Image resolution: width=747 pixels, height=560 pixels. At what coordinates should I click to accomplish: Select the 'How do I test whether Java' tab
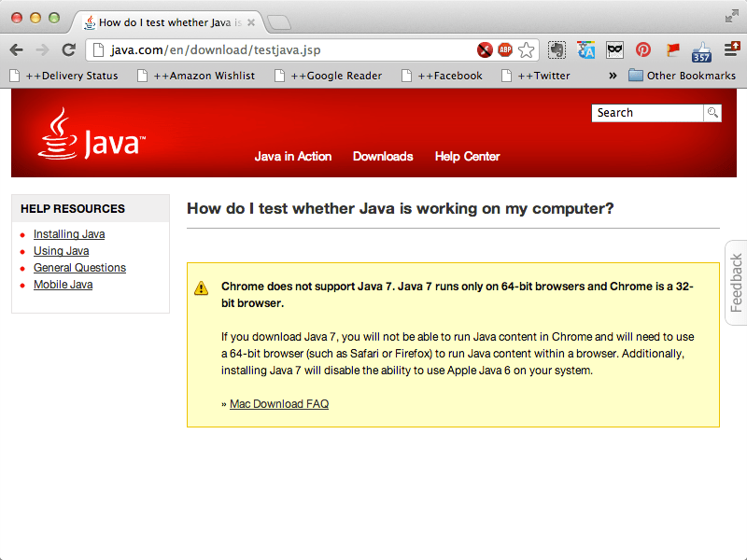[170, 22]
